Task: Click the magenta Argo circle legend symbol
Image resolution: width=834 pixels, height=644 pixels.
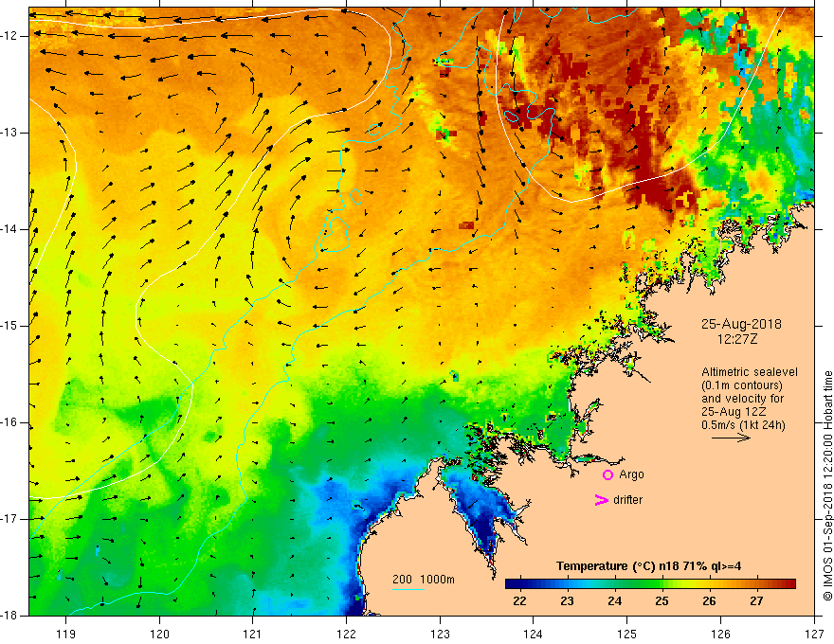Action: [607, 474]
